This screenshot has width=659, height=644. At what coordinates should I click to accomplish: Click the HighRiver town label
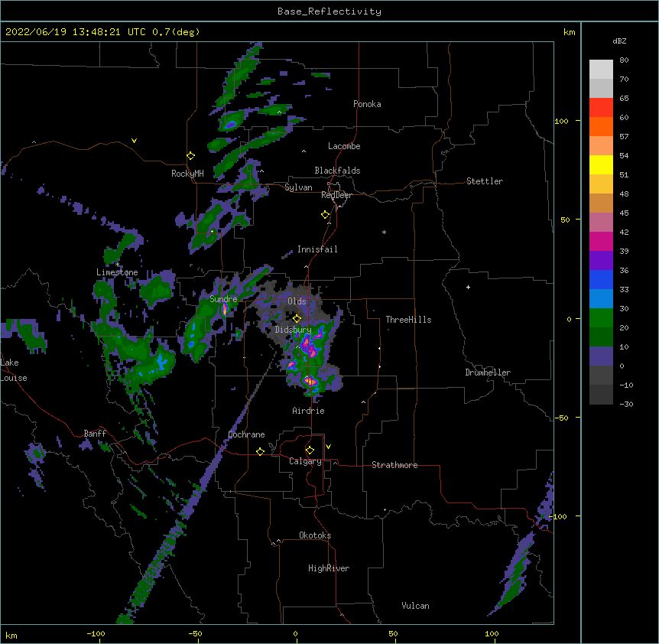pos(329,568)
